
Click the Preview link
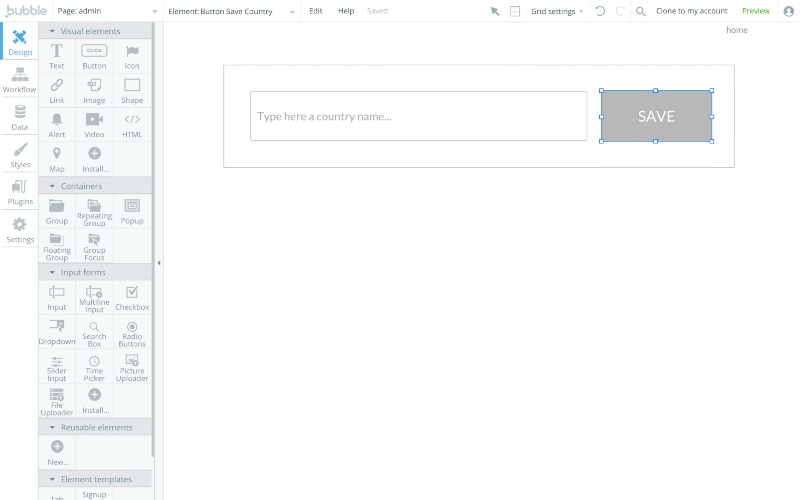[755, 11]
